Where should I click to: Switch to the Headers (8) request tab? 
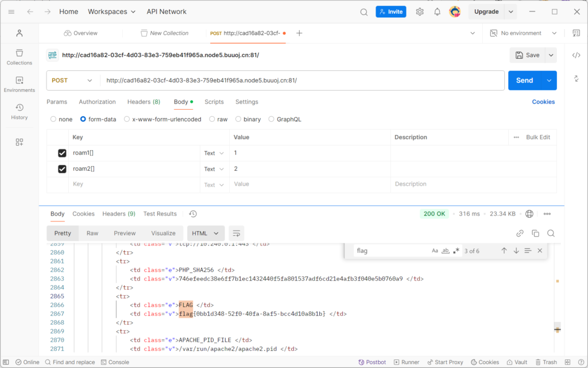(144, 102)
